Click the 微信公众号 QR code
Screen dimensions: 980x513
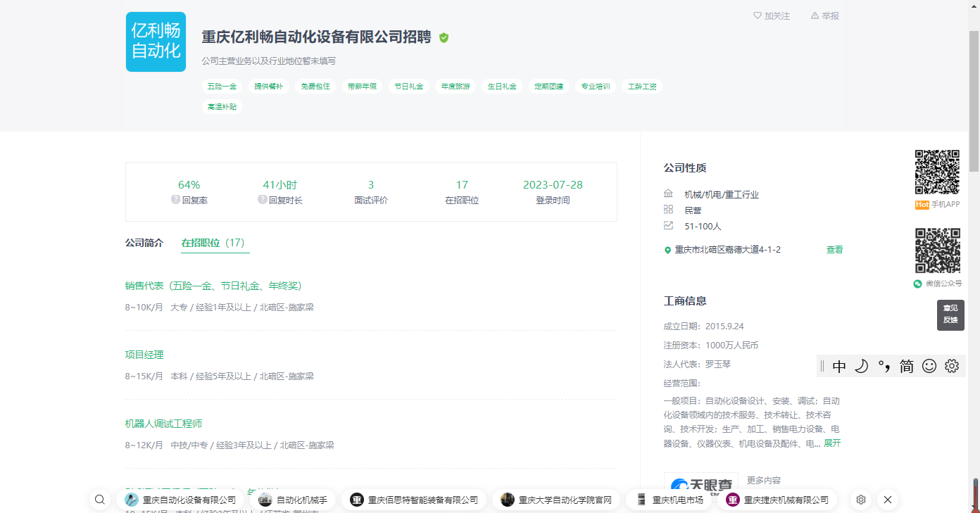tap(937, 251)
